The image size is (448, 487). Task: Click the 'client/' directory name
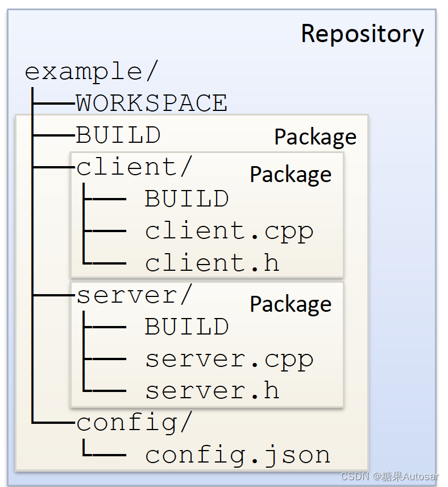[134, 167]
